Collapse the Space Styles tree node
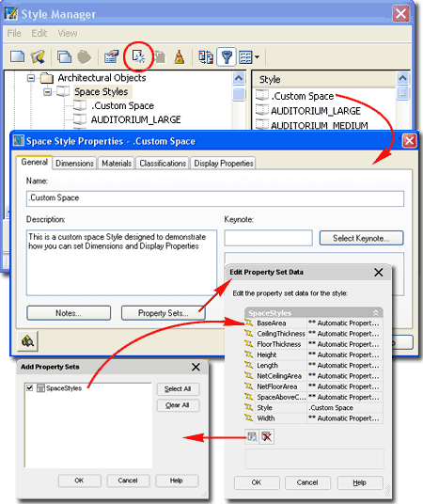The image size is (423, 504). 47,92
